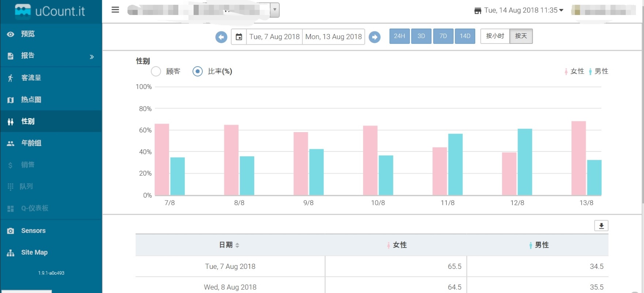Select the 比率(%) radio button

[198, 71]
